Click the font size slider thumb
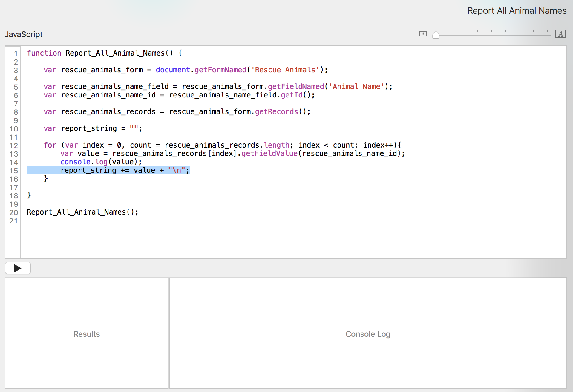Viewport: 573px width, 392px height. pyautogui.click(x=436, y=35)
